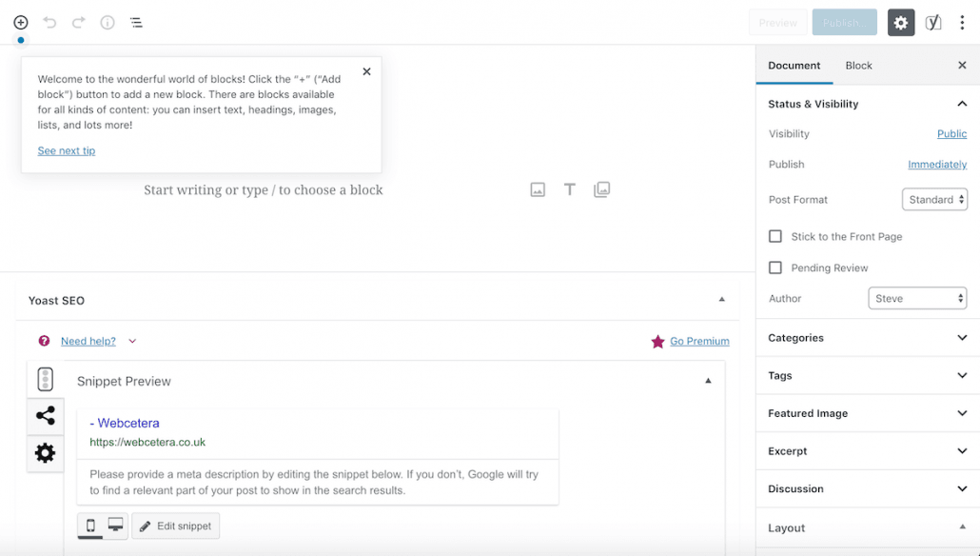Viewport: 980px width, 556px height.
Task: Open the Need help? link
Action: pyautogui.click(x=88, y=341)
